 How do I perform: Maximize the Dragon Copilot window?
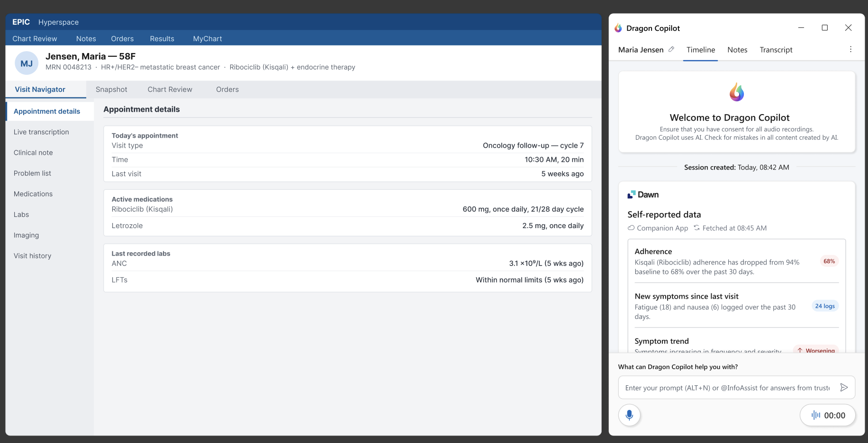coord(824,28)
